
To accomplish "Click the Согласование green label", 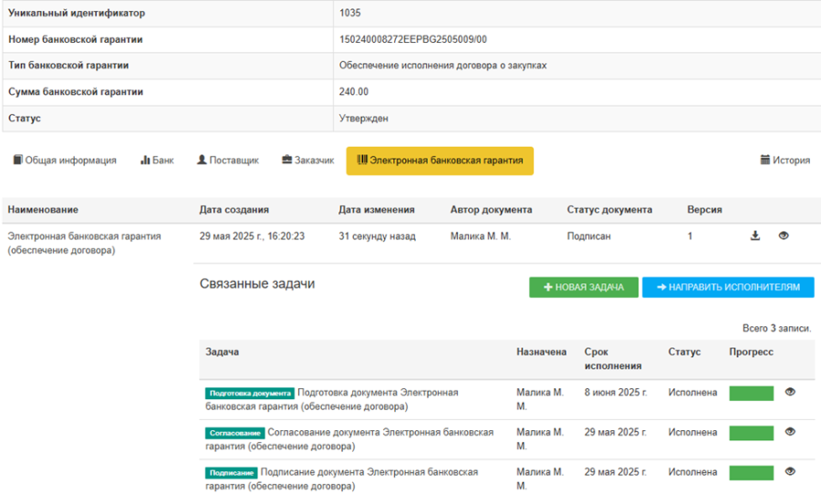I will 236,433.
